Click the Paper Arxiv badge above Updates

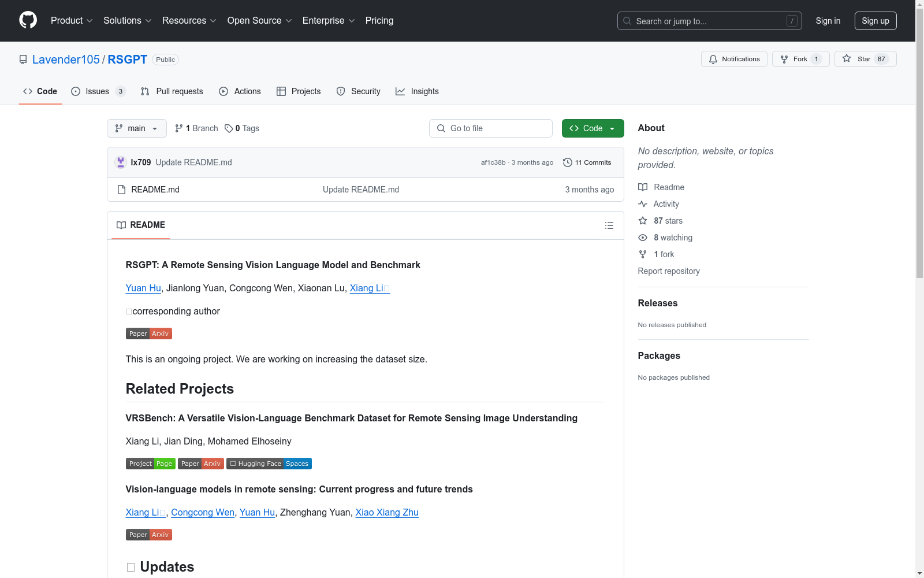(x=149, y=535)
